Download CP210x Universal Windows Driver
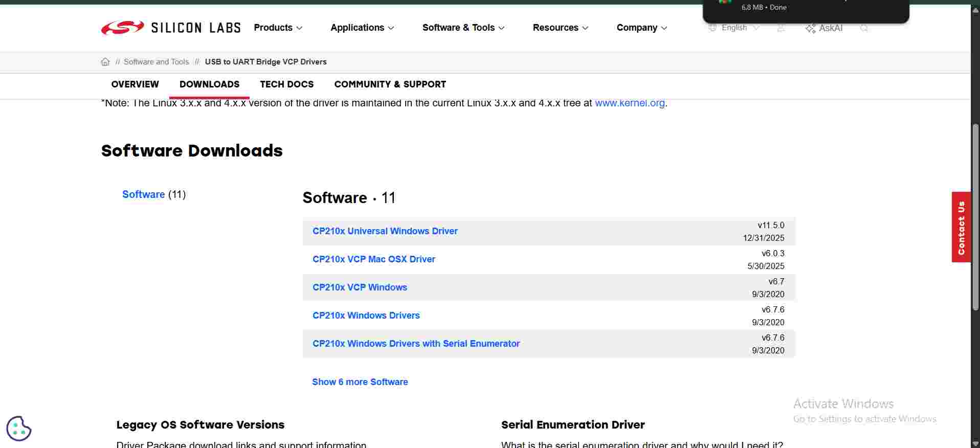This screenshot has height=448, width=980. [385, 231]
